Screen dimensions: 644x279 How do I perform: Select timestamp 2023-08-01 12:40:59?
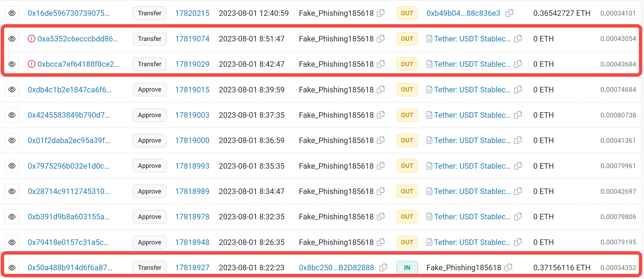254,13
